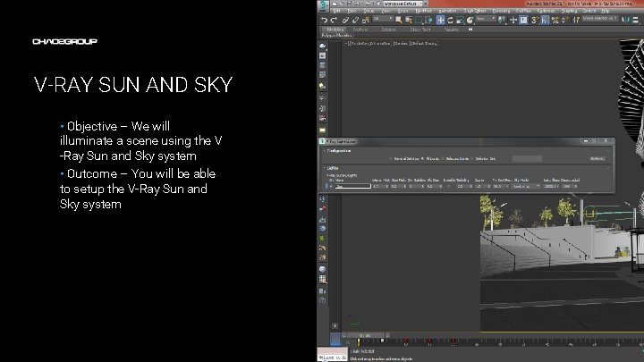Viewport: 644px width, 362px height.
Task: Click the Undo arrow in the main toolbar
Action: click(325, 20)
